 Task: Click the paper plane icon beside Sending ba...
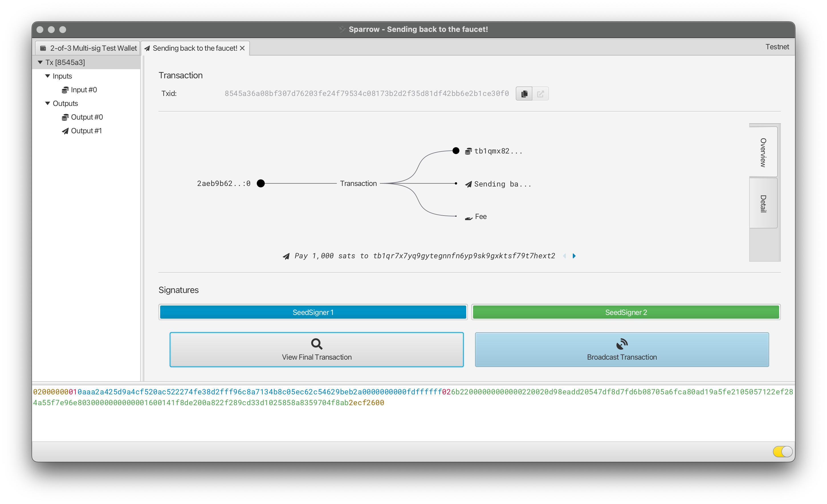(x=468, y=184)
